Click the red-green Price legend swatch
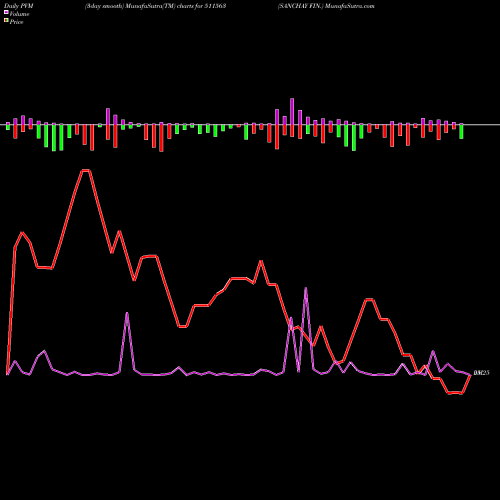This screenshot has height=500, width=500. 6,21
